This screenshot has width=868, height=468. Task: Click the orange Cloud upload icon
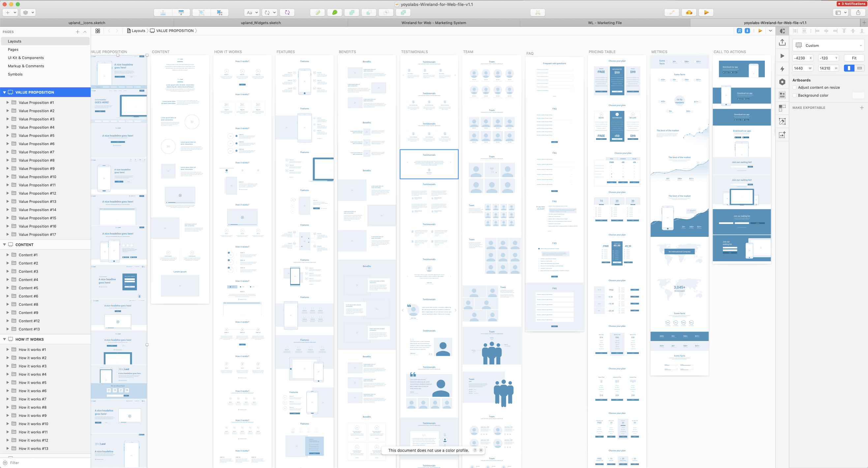point(689,13)
